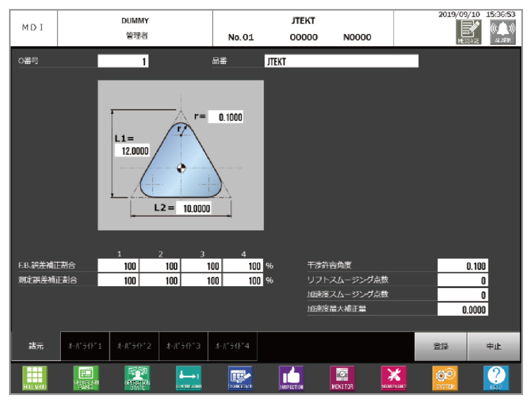This screenshot has height=404, width=532.
Task: Click the O番号 input field
Action: click(123, 61)
